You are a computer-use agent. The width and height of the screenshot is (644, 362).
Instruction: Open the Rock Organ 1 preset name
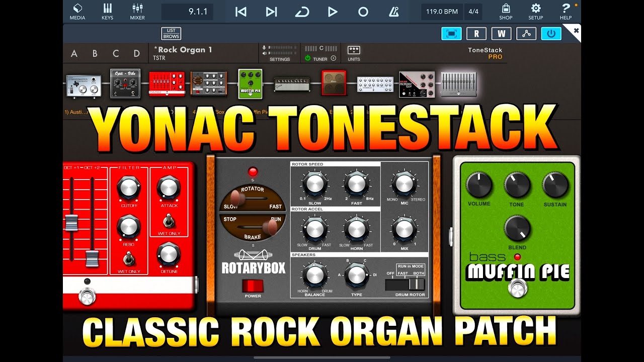click(183, 50)
